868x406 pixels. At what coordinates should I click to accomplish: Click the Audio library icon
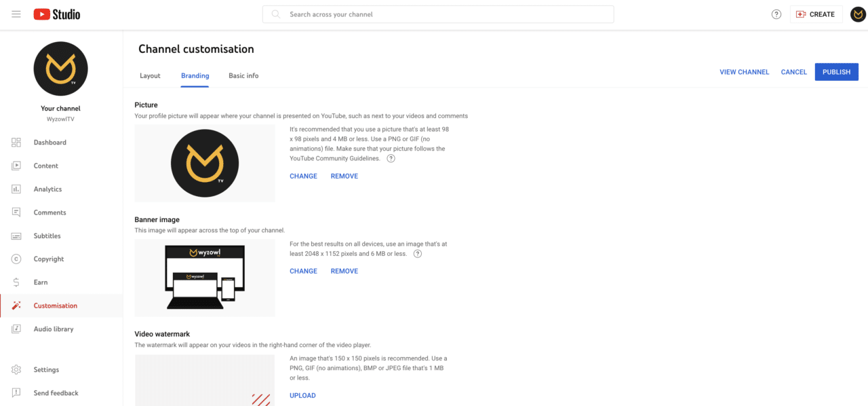click(x=16, y=329)
